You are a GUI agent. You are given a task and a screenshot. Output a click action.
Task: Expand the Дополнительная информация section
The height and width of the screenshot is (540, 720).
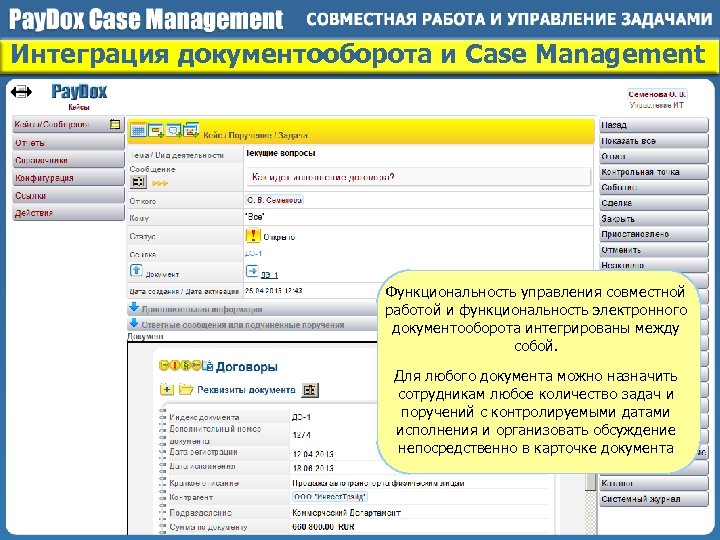pos(252,309)
